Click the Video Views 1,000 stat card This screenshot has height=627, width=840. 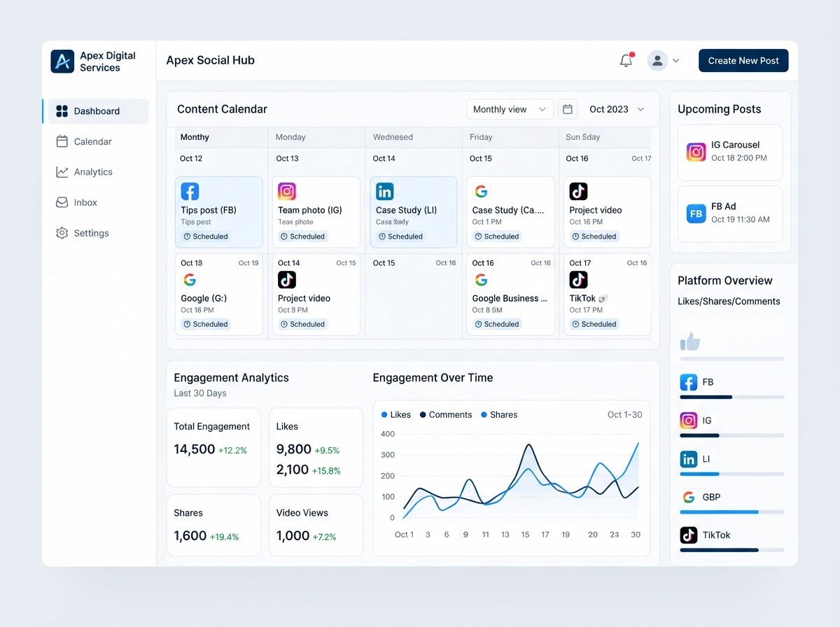[x=316, y=526]
